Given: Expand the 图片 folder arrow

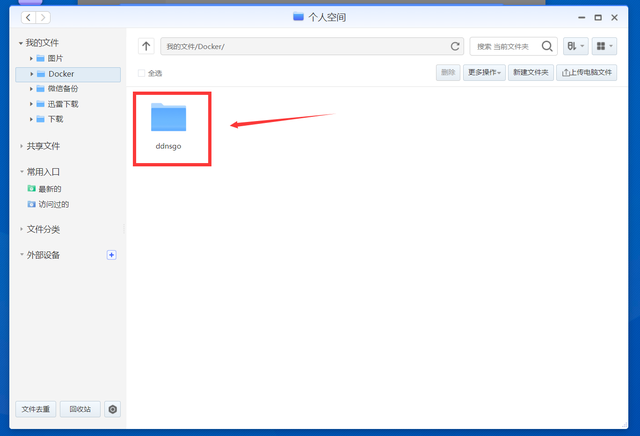Looking at the screenshot, I should tap(31, 58).
